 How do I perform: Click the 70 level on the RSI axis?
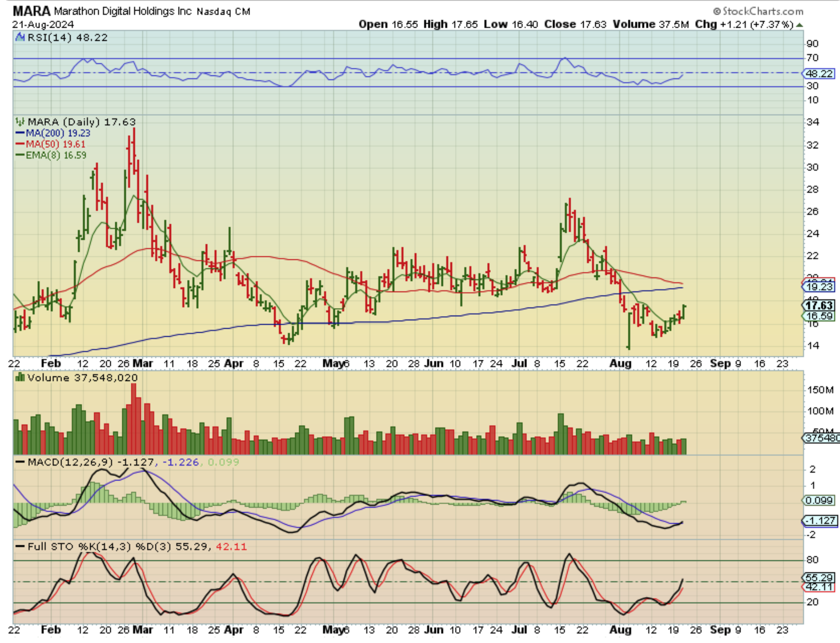813,58
